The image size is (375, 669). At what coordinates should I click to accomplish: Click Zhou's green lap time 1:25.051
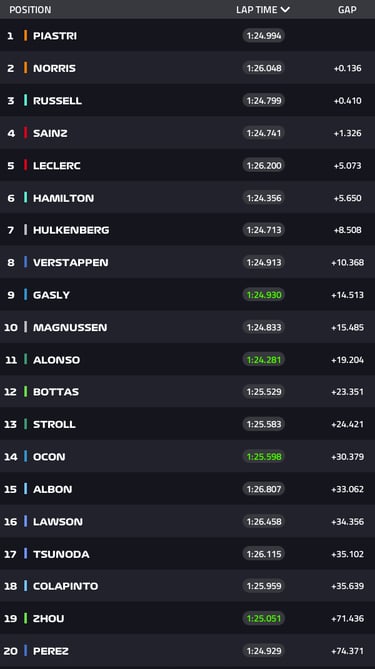coord(264,619)
